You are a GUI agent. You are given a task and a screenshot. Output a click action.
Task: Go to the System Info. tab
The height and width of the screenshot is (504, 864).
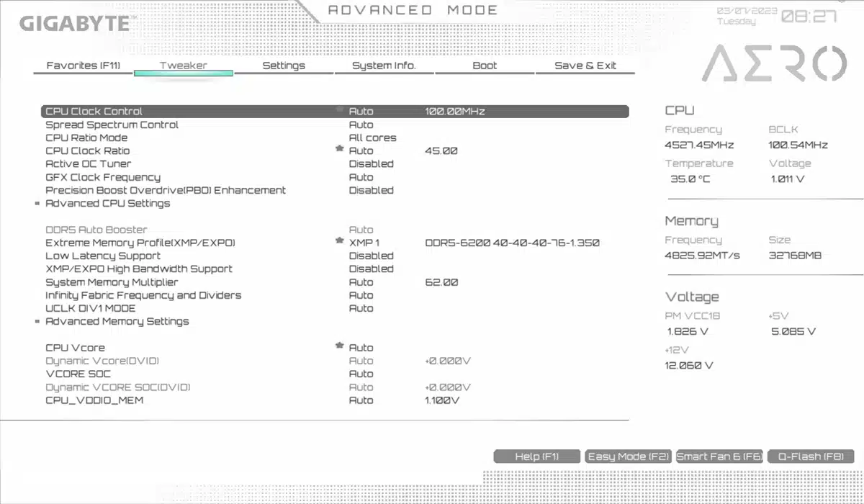coord(384,66)
